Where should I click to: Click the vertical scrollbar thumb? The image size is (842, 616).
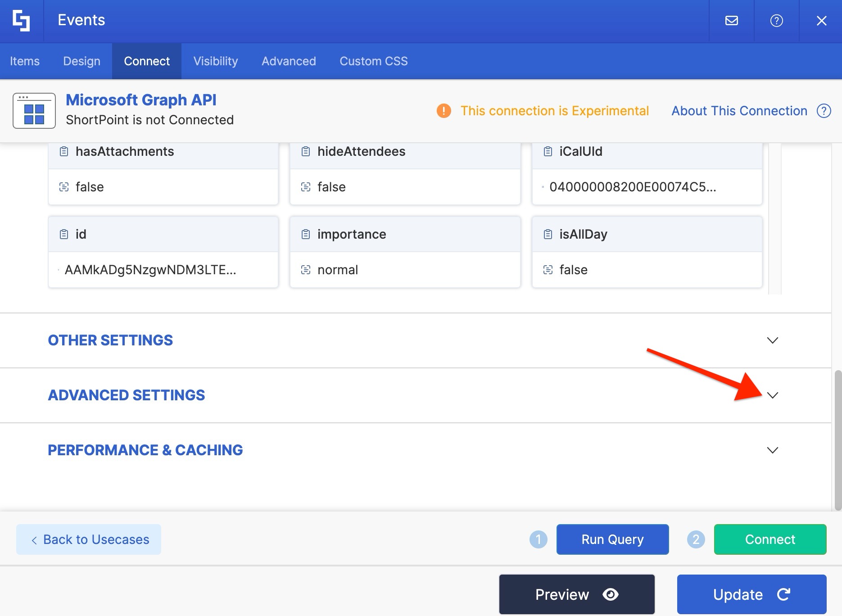tap(838, 440)
